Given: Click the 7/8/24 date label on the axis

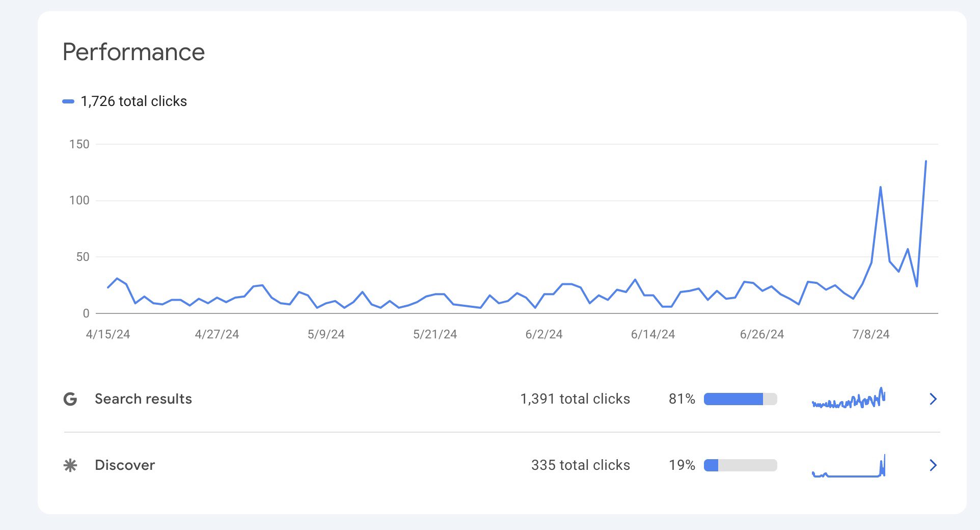Looking at the screenshot, I should [x=871, y=334].
